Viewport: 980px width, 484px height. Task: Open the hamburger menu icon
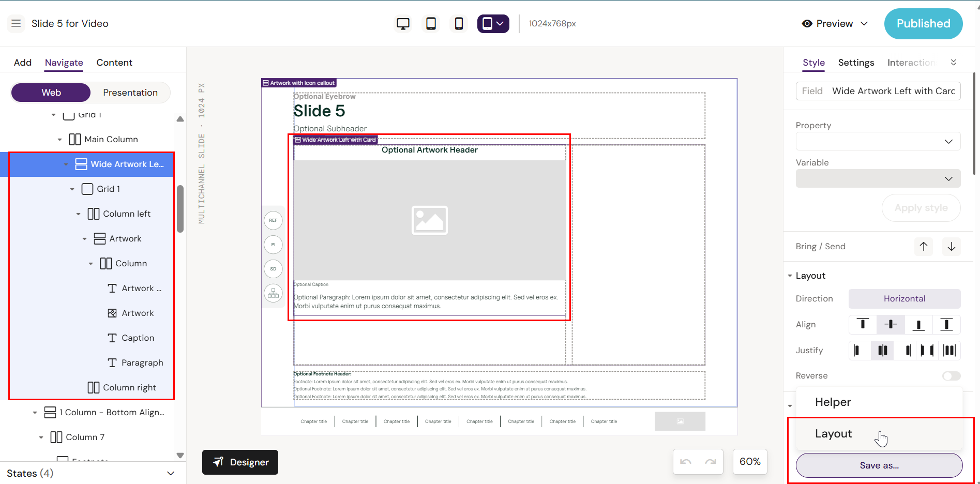pyautogui.click(x=16, y=23)
